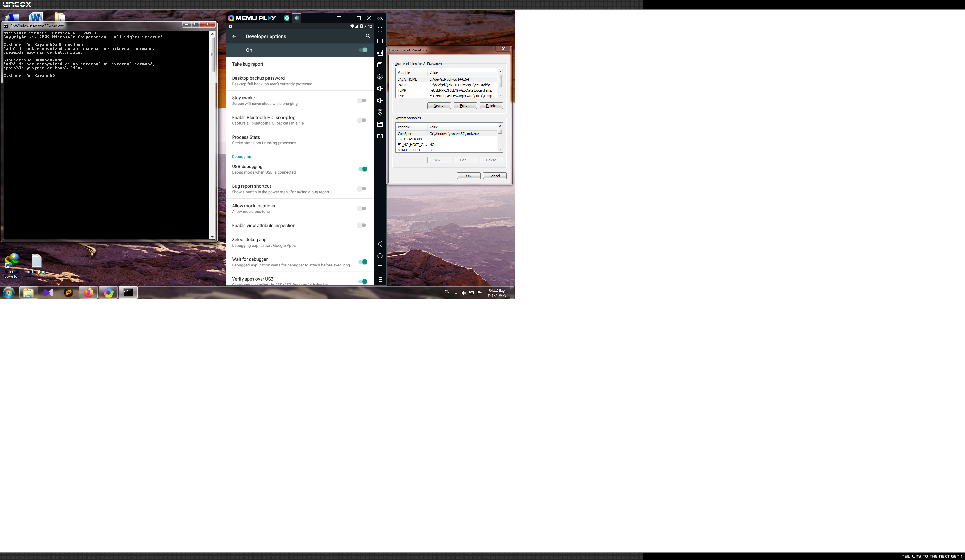This screenshot has height=560, width=965.
Task: Enable view attribute inspection toggle
Action: (362, 225)
